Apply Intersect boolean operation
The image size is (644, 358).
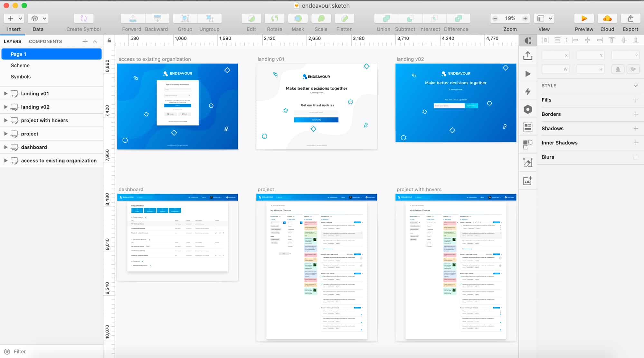[434, 18]
